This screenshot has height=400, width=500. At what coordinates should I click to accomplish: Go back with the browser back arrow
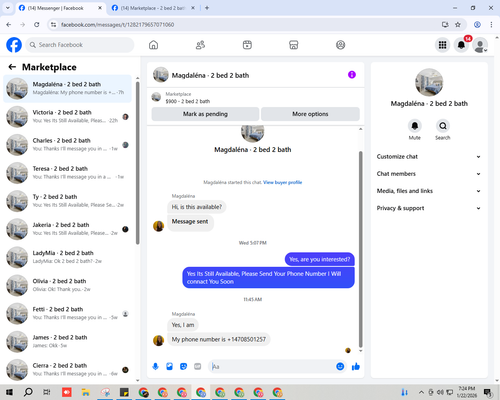pyautogui.click(x=9, y=24)
